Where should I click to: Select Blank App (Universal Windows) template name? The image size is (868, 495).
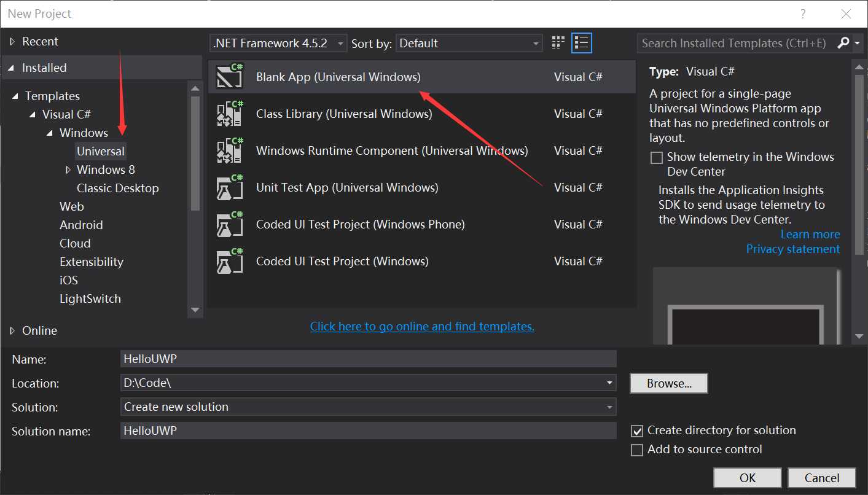point(338,77)
